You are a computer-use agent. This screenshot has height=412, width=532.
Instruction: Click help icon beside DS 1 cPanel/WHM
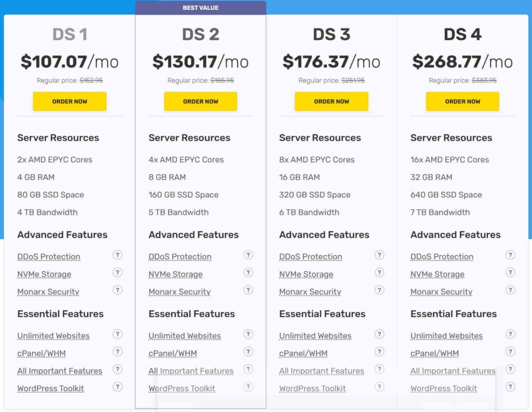(x=117, y=352)
